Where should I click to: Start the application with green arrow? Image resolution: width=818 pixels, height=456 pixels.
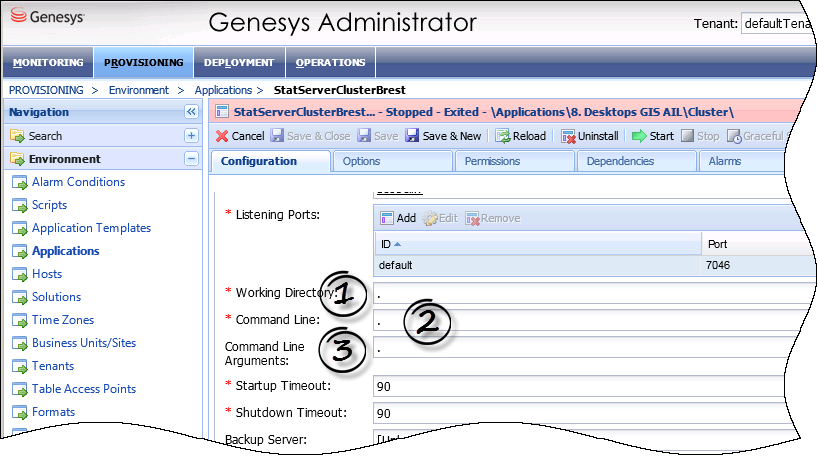(x=653, y=136)
